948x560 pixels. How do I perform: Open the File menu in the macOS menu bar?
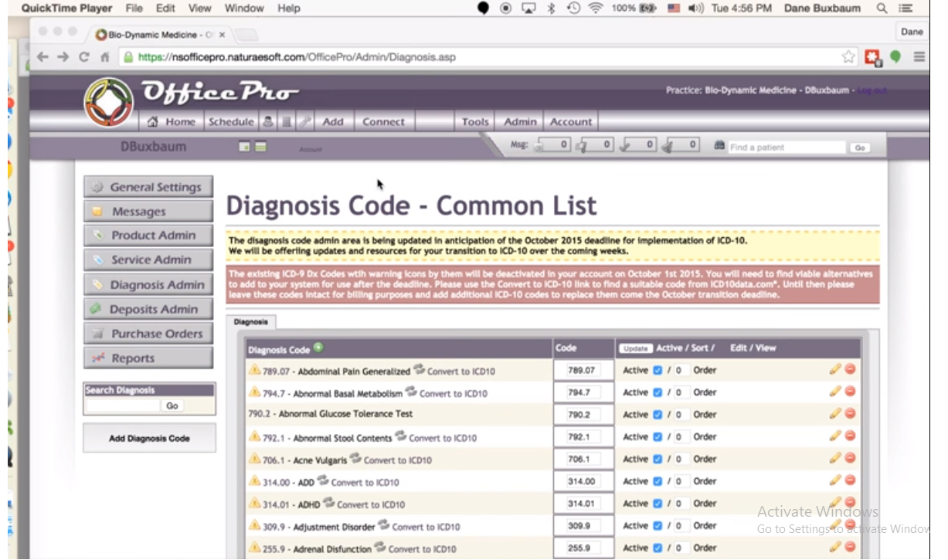tap(134, 8)
